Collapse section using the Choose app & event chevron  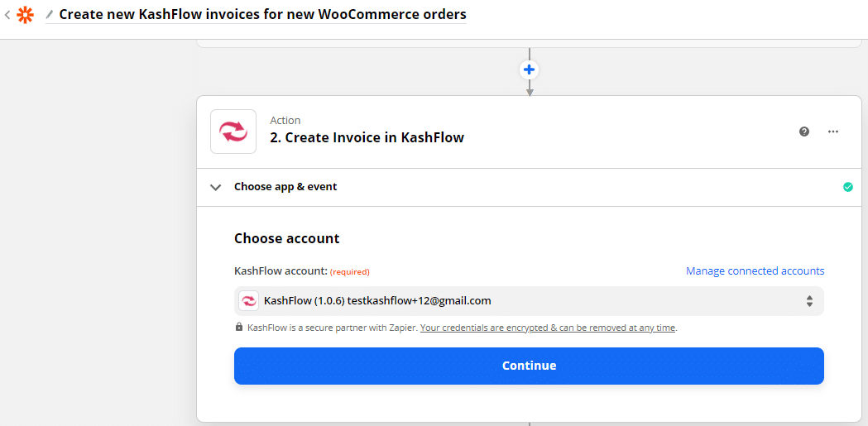tap(216, 187)
